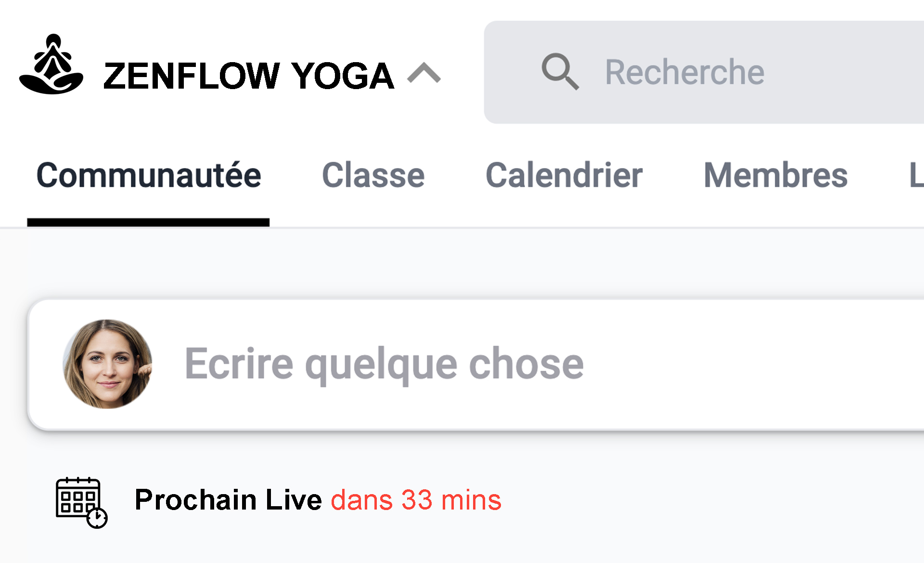Click the ZenFlow Yoga meditation logo
Image resolution: width=924 pixels, height=563 pixels.
51,65
